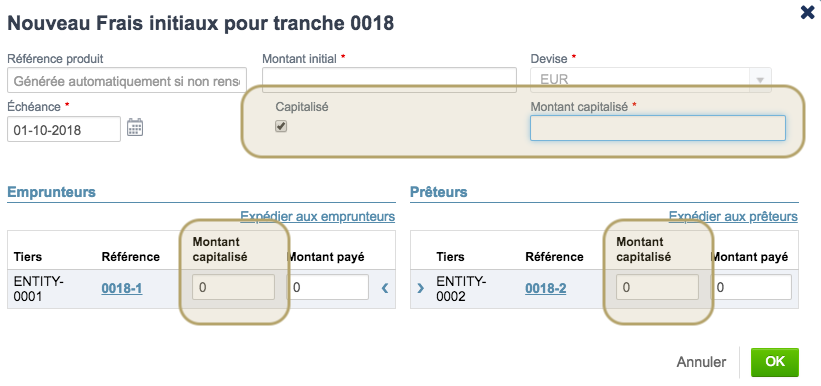Click the Échéance date field 01-10-2018
The width and height of the screenshot is (821, 386).
[64, 129]
